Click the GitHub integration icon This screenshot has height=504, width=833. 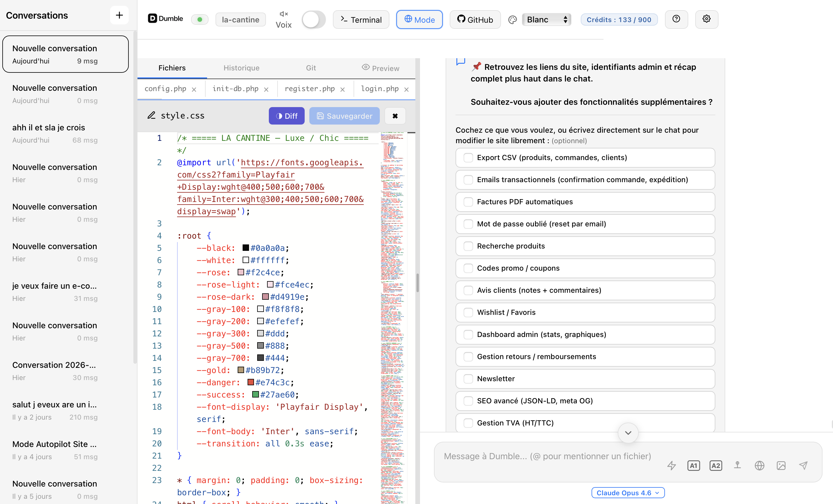[x=475, y=19]
